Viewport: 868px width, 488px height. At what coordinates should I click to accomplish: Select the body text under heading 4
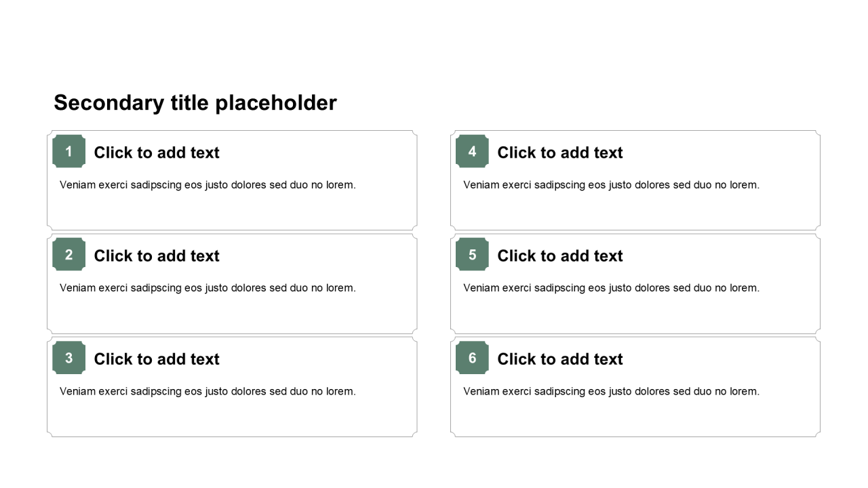click(611, 185)
